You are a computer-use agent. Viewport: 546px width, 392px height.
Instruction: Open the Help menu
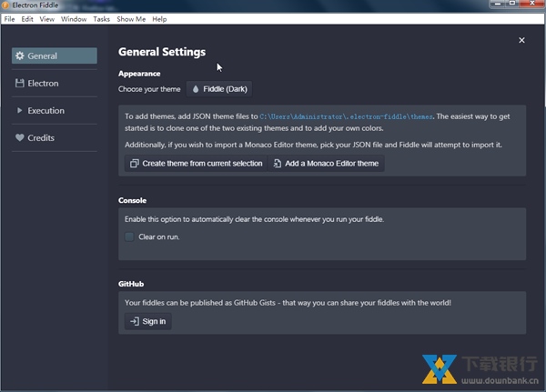coord(159,19)
